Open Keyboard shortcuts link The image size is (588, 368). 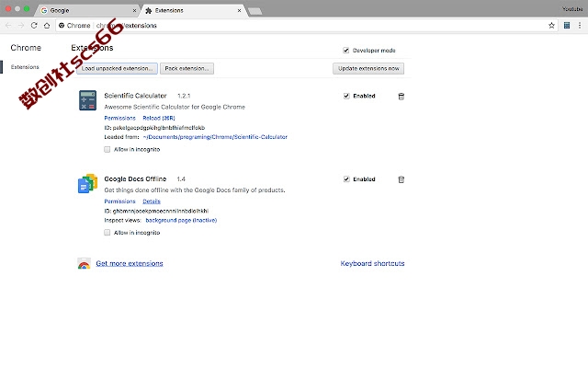372,263
